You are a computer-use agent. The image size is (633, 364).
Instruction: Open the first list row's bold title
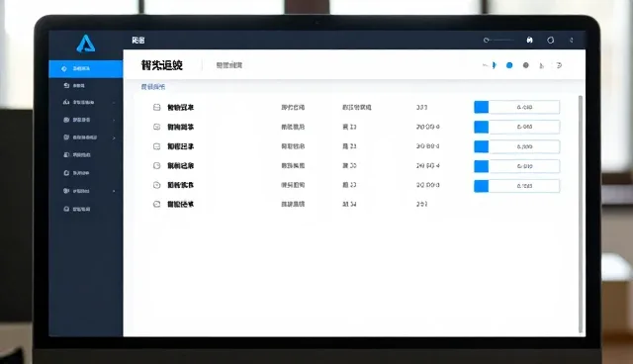tap(180, 108)
